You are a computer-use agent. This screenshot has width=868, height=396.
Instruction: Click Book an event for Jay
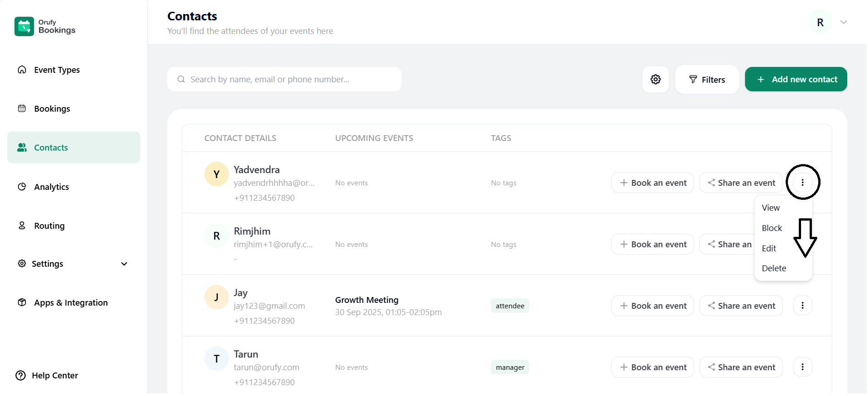pos(652,306)
